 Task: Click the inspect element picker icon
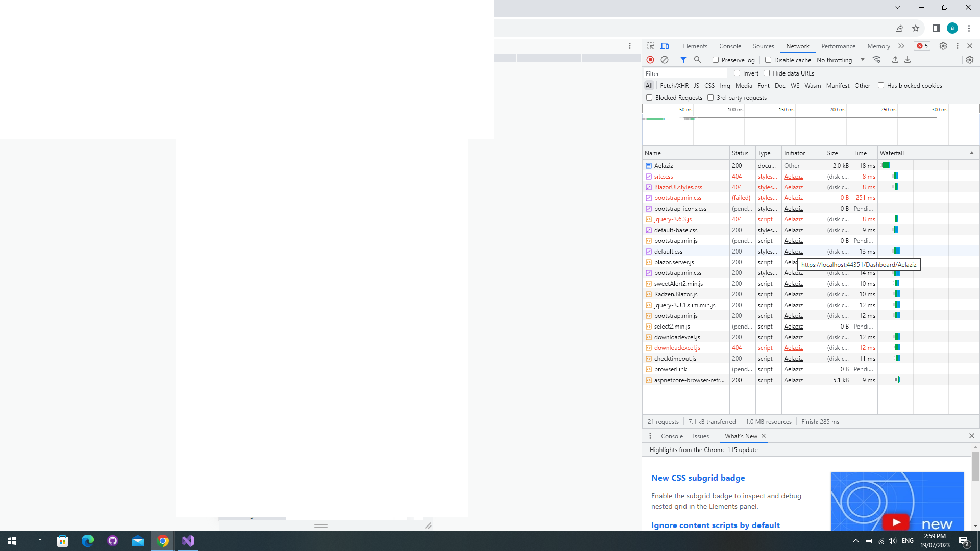(650, 46)
